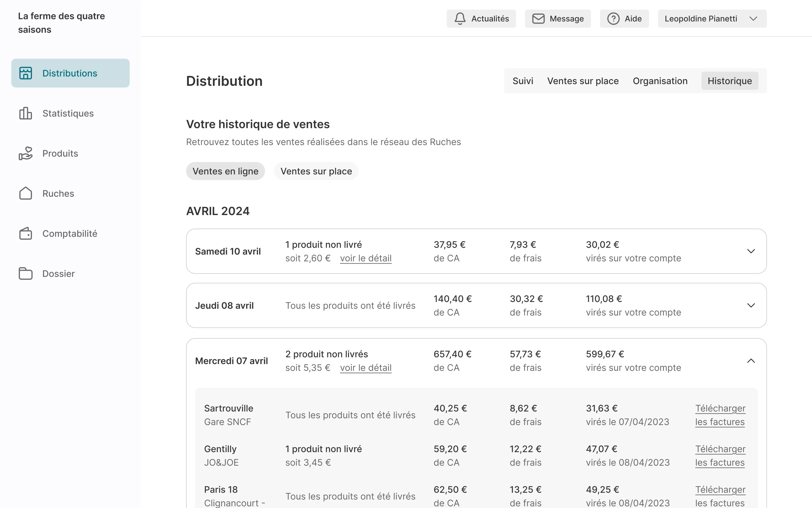Click the Message envelope icon
Viewport: 812px width, 508px height.
point(539,18)
